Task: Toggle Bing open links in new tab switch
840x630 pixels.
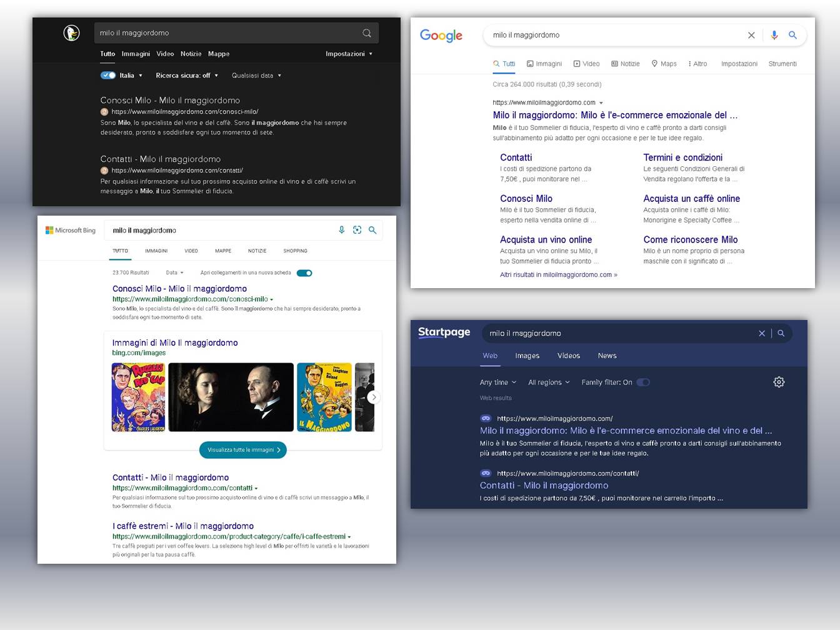Action: pyautogui.click(x=304, y=272)
